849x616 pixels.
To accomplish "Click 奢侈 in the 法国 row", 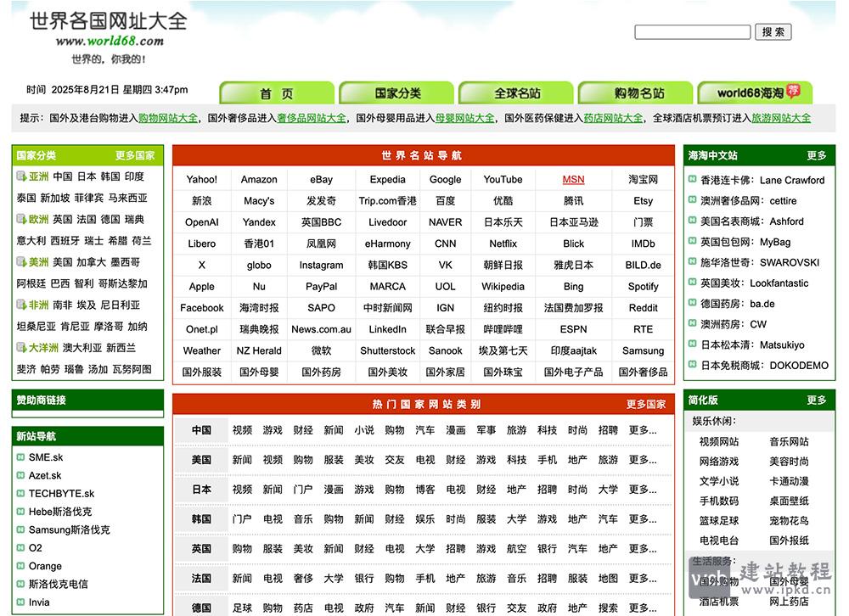I will [303, 578].
